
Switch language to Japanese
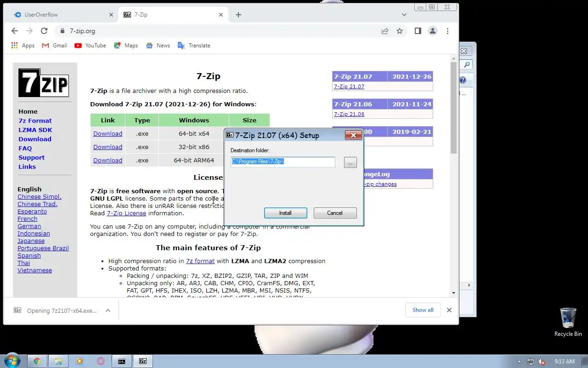coord(31,241)
